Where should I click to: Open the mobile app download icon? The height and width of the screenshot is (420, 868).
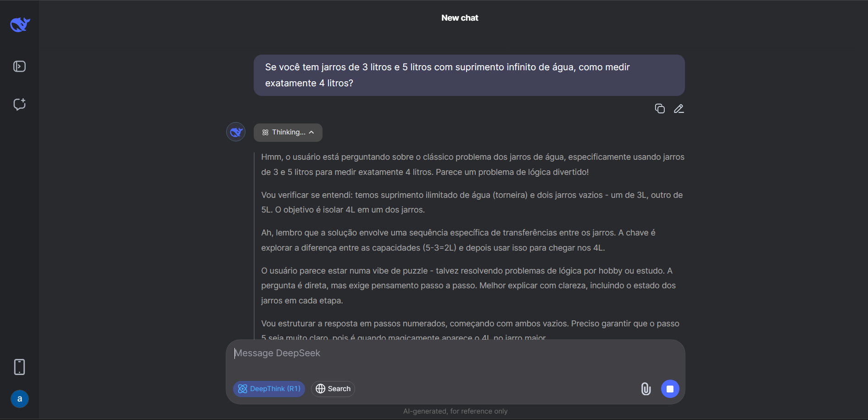[19, 367]
